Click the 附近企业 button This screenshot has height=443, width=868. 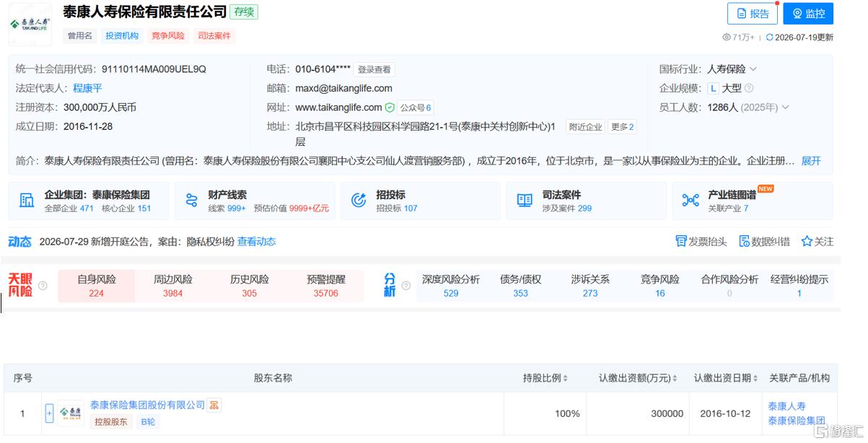point(585,127)
